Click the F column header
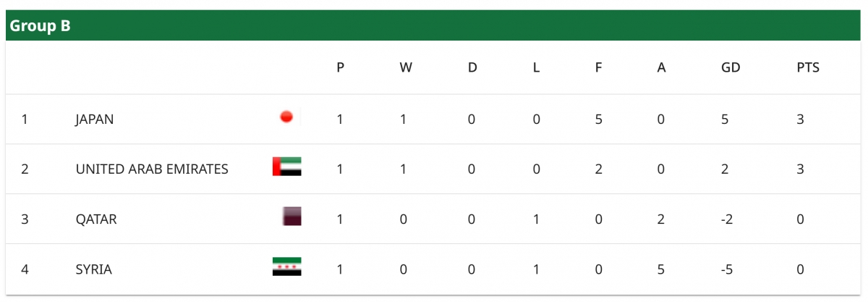 (x=599, y=68)
